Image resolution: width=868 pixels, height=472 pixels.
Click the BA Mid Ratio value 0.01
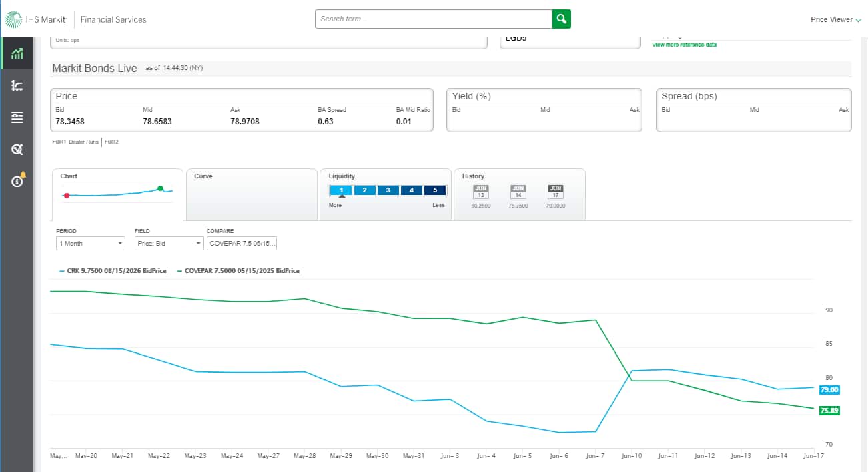(x=404, y=122)
